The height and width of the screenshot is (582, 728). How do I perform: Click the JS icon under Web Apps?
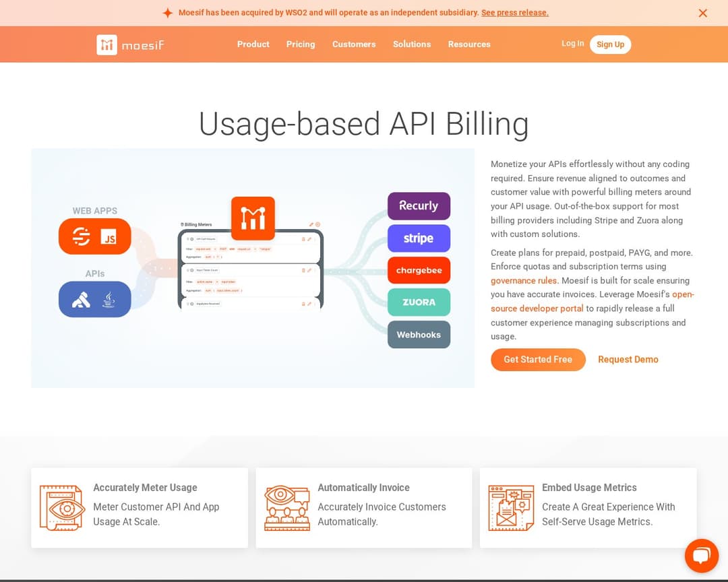(109, 236)
